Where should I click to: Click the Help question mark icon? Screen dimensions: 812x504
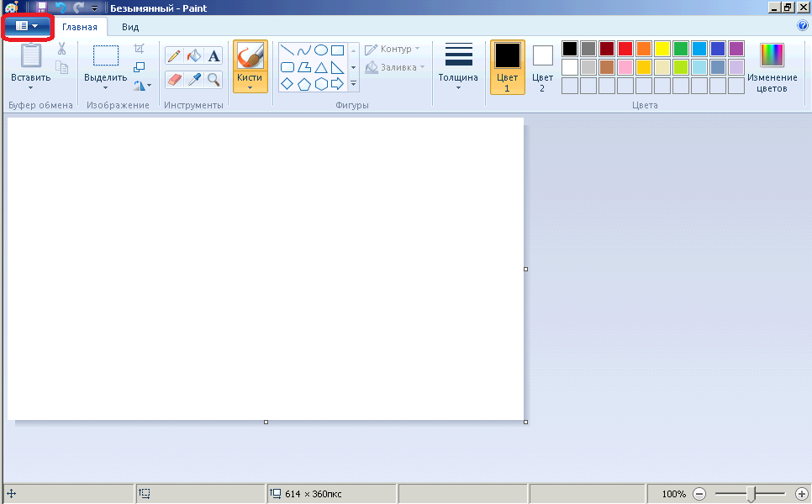tap(803, 25)
